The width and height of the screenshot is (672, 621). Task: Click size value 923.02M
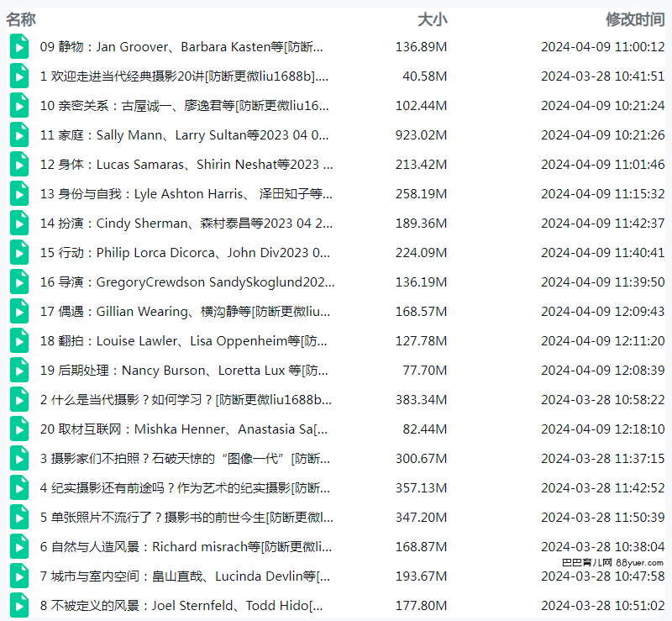coord(422,135)
